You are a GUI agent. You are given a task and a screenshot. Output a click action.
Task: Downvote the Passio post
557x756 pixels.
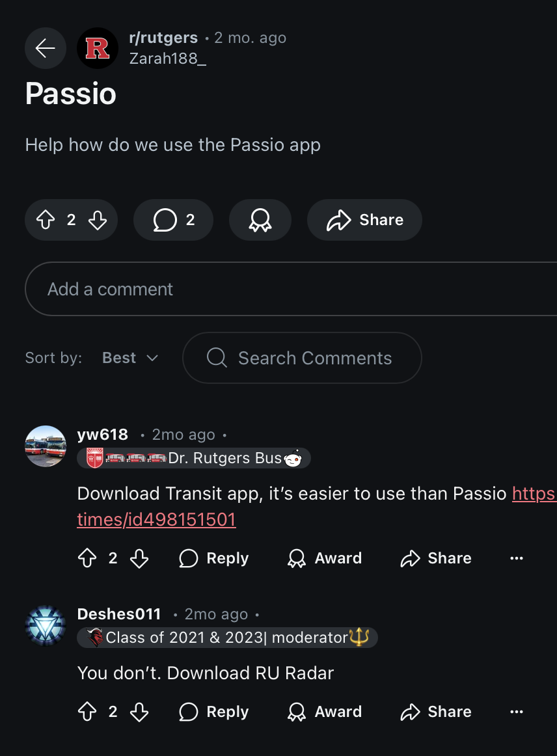coord(97,221)
